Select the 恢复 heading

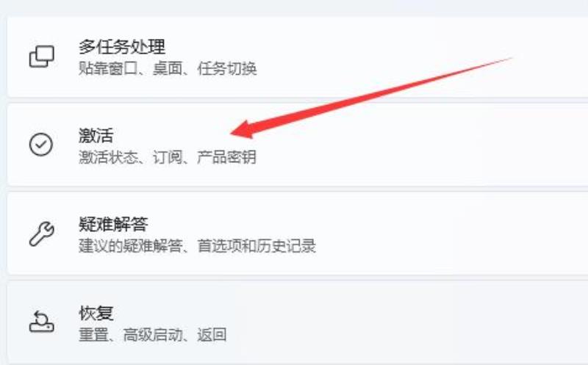[x=96, y=313]
